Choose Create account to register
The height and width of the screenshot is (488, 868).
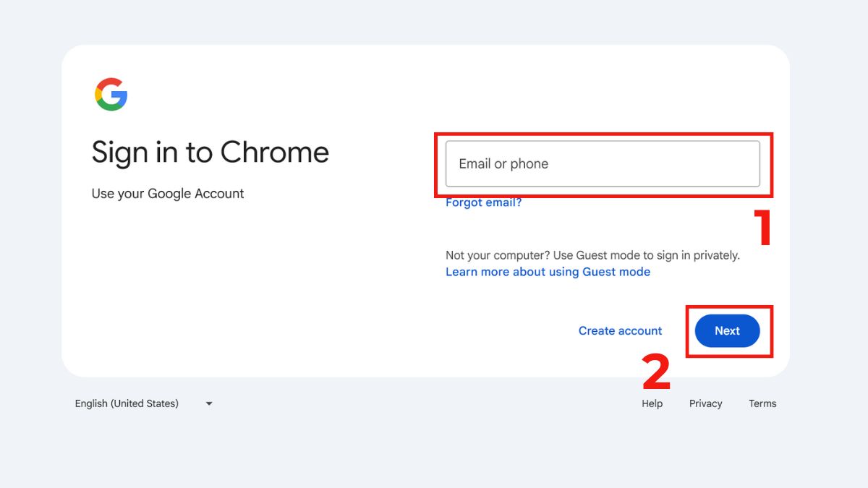(x=620, y=330)
